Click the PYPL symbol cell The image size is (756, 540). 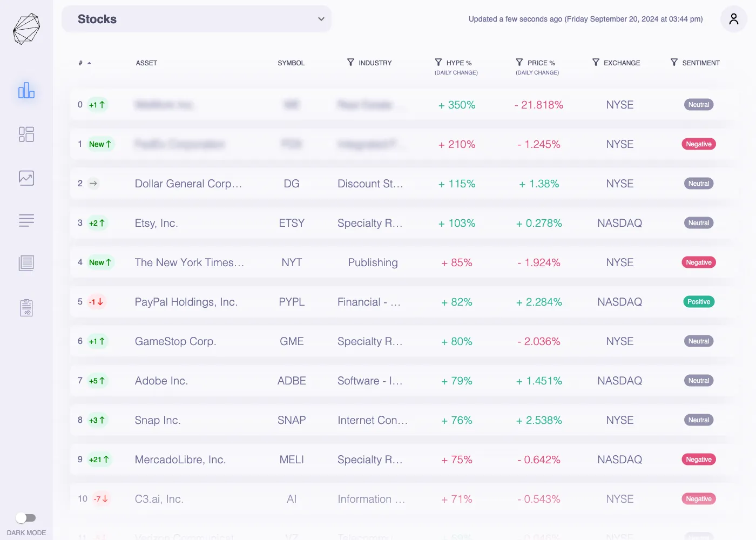coord(292,302)
